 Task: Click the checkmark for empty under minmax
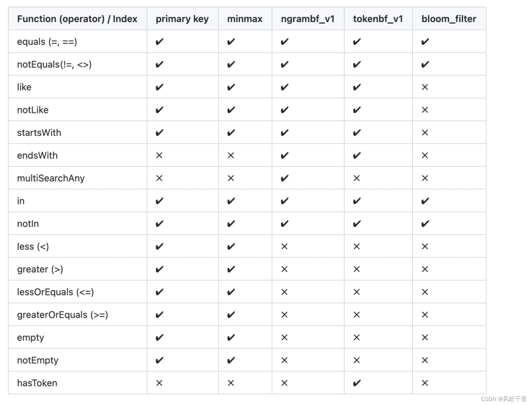click(231, 337)
